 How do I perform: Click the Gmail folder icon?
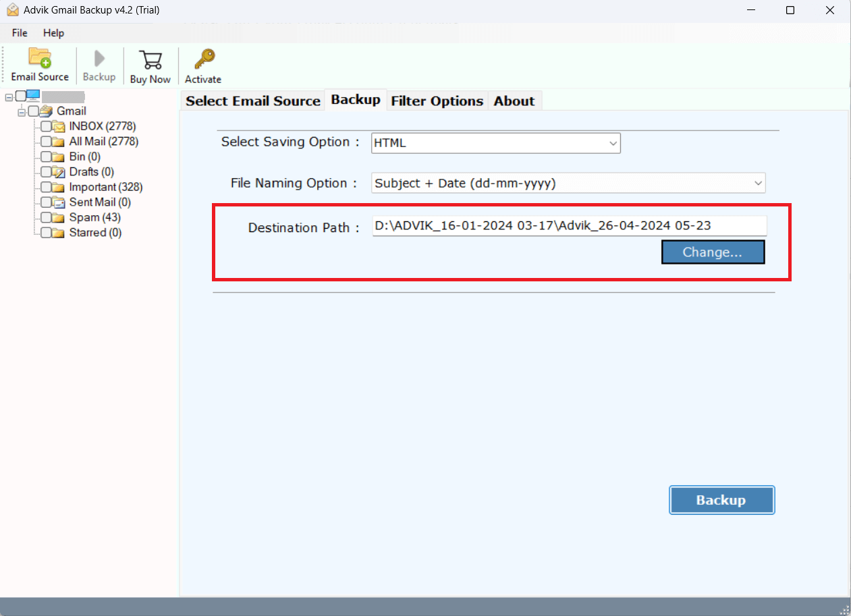[x=46, y=111]
